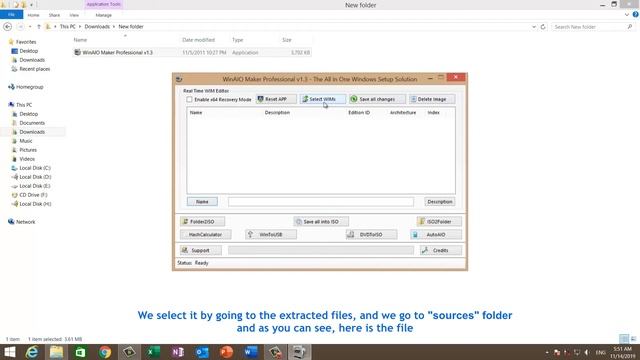Expand the ribbon with the chevron
Screen dimensions: 640x360
627,15
